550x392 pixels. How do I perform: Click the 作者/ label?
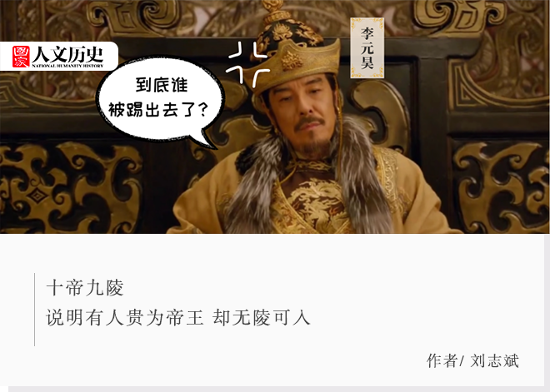(445, 361)
